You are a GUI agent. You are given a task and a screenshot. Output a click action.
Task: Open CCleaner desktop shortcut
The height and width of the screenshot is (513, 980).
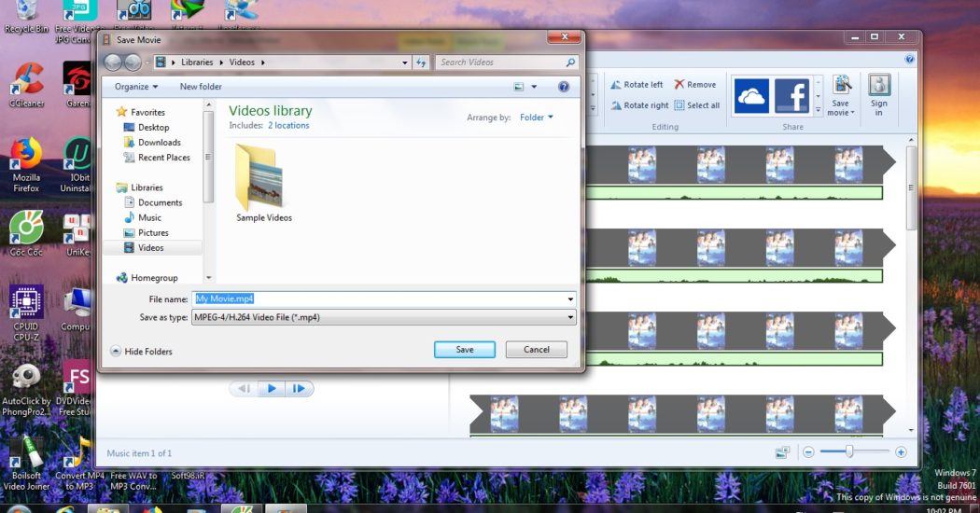(x=26, y=86)
